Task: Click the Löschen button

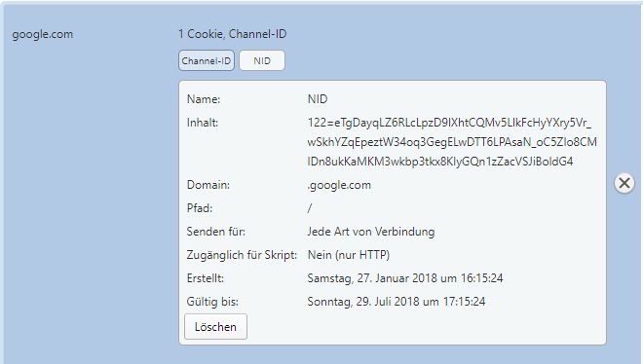Action: (215, 327)
